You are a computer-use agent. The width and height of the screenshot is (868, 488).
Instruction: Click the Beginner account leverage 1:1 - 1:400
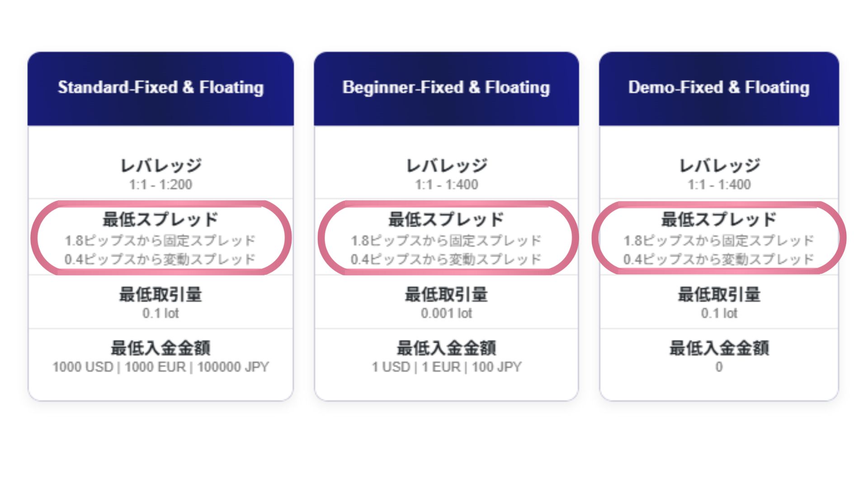(x=446, y=185)
